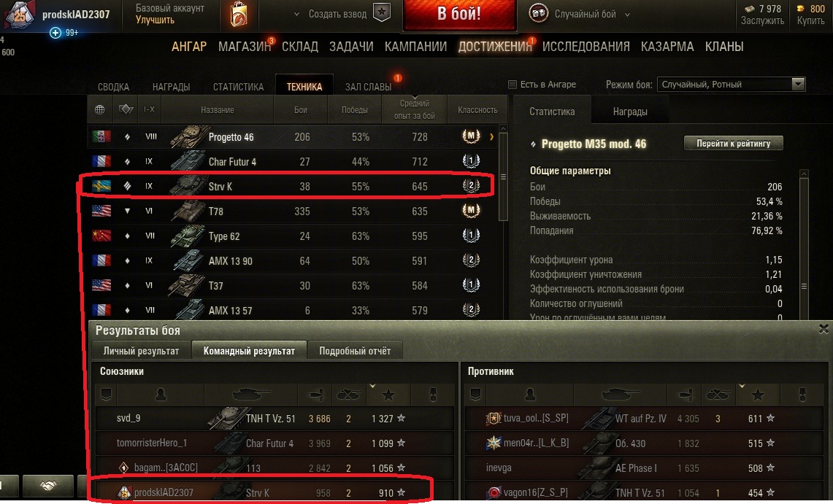833x504 pixels.
Task: Open the premium shop bag icon
Action: pos(239,15)
